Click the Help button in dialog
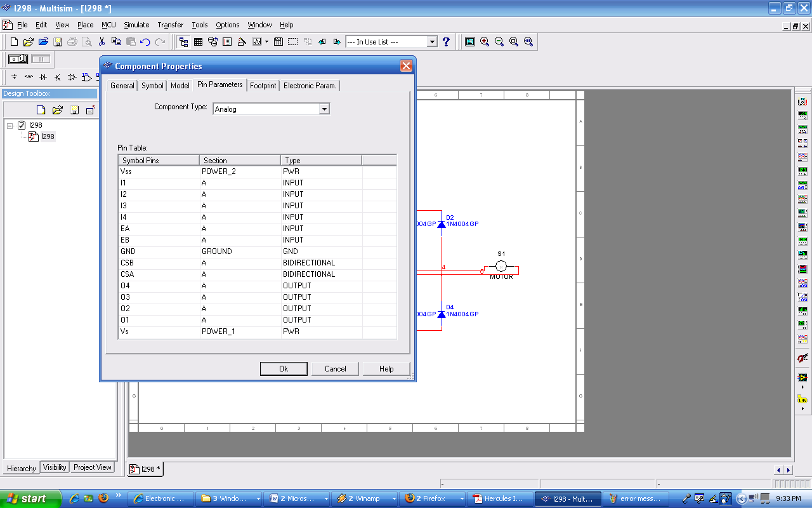Screen dimensions: 812x508 tap(386, 368)
